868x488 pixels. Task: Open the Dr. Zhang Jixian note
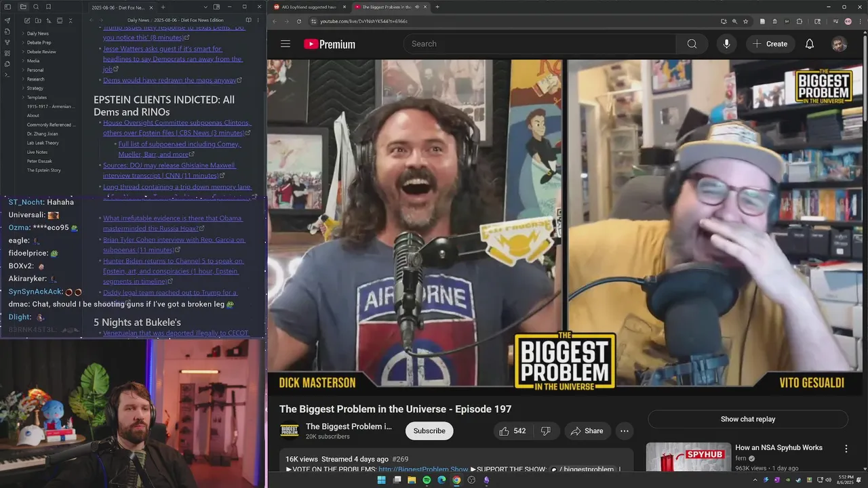(x=42, y=134)
